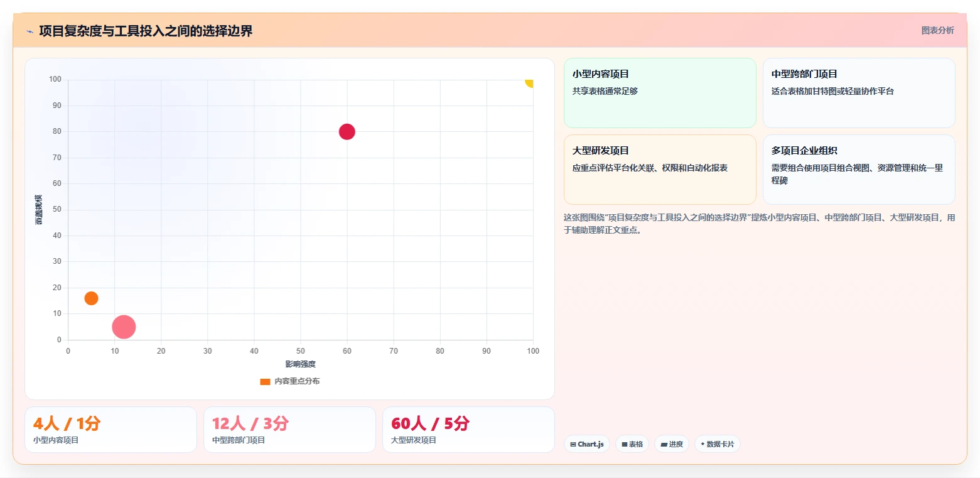Open the 多项目企业组织 card

[x=859, y=170]
